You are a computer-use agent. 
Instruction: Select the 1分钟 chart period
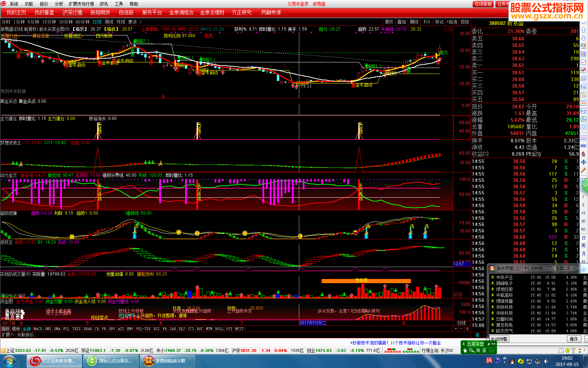click(19, 22)
